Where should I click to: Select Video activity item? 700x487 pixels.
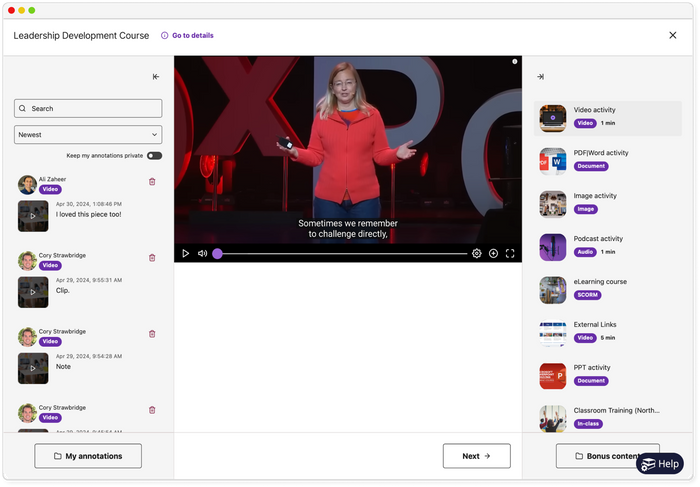tap(608, 118)
